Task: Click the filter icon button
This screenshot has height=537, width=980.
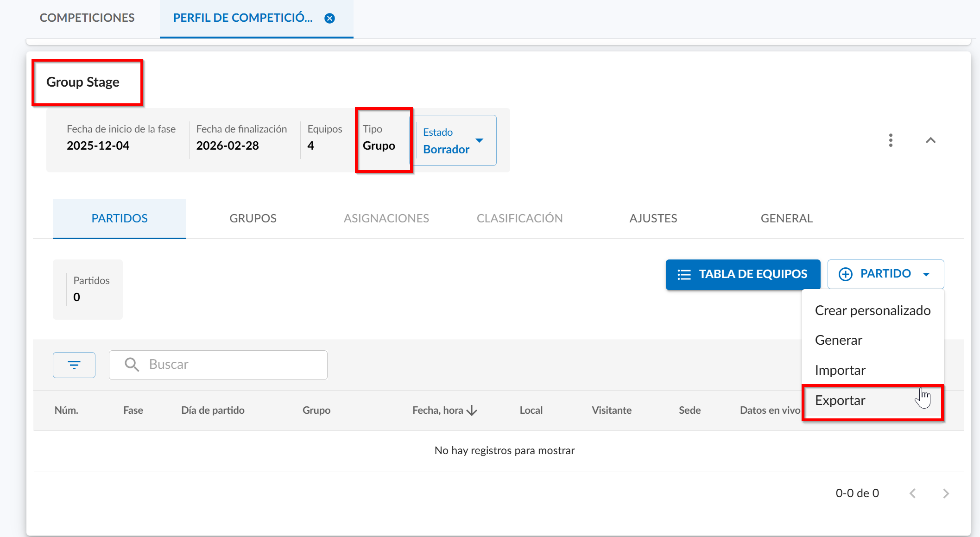Action: tap(74, 365)
